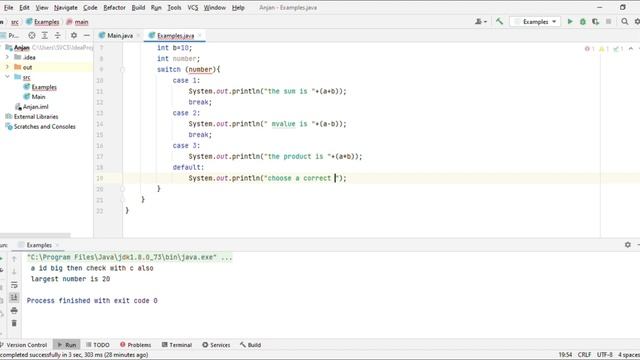Click the Stop icon in top toolbar

click(608, 22)
